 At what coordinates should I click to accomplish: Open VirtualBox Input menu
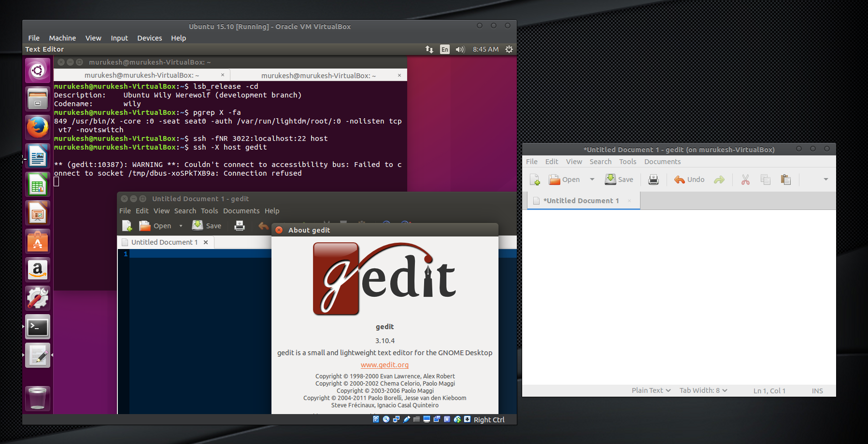tap(119, 38)
